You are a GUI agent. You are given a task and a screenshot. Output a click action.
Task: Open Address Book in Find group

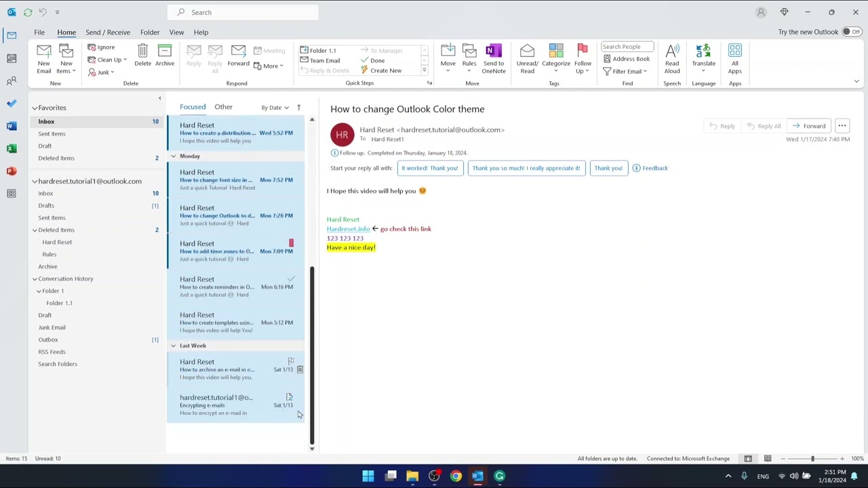tap(626, 59)
